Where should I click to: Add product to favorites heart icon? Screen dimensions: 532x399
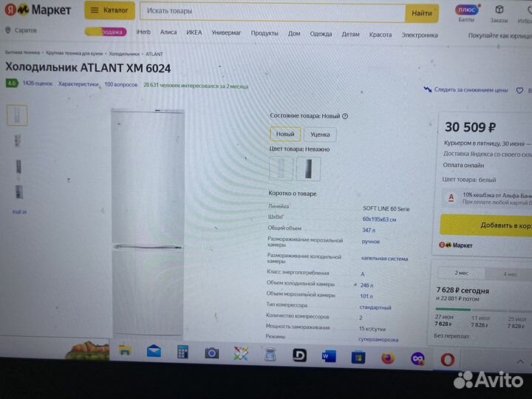[519, 90]
